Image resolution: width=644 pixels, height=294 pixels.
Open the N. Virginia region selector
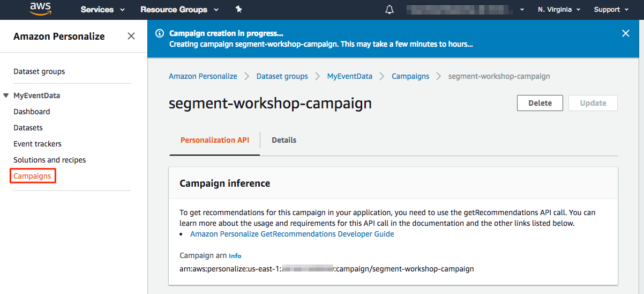pyautogui.click(x=559, y=10)
